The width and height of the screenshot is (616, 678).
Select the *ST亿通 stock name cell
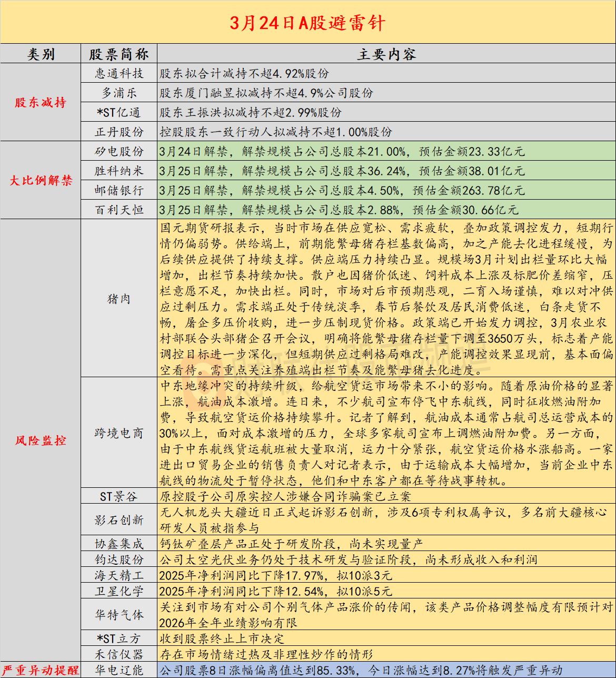pyautogui.click(x=119, y=113)
